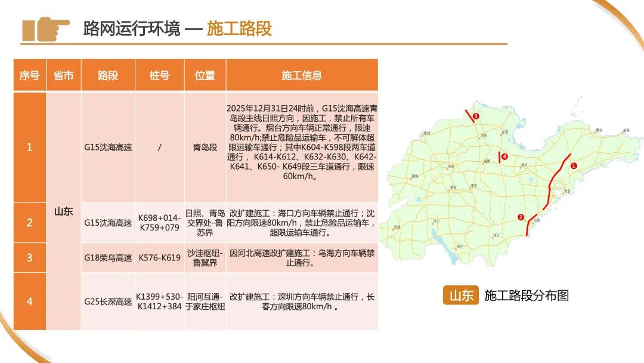Click the red construction line near marker 4

coord(500,157)
